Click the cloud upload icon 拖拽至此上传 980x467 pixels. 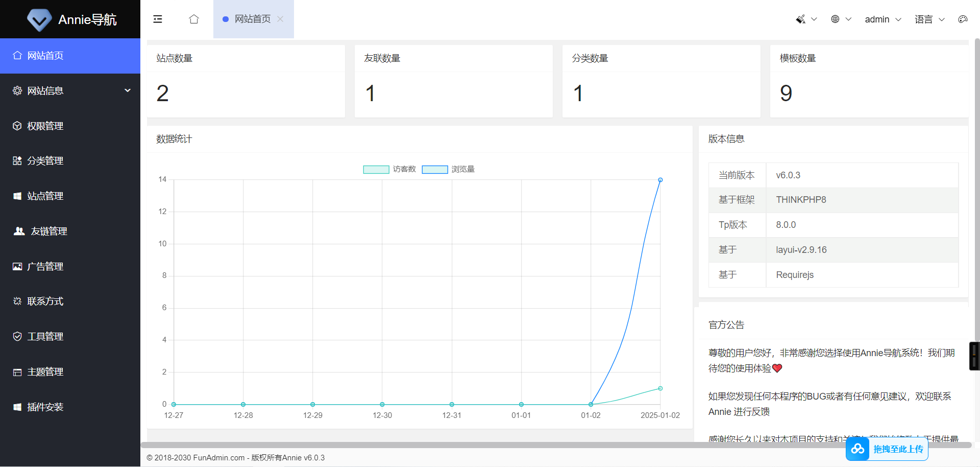coord(857,449)
